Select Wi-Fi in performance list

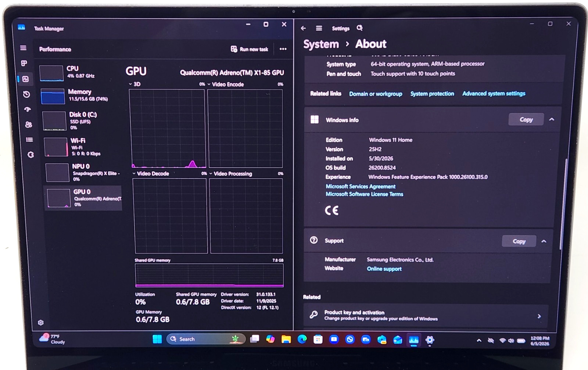coord(83,147)
